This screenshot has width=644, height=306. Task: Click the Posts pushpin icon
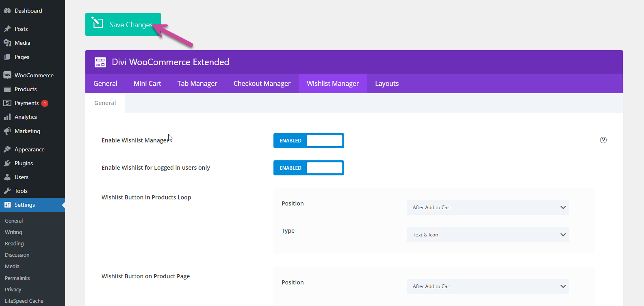pos(7,29)
